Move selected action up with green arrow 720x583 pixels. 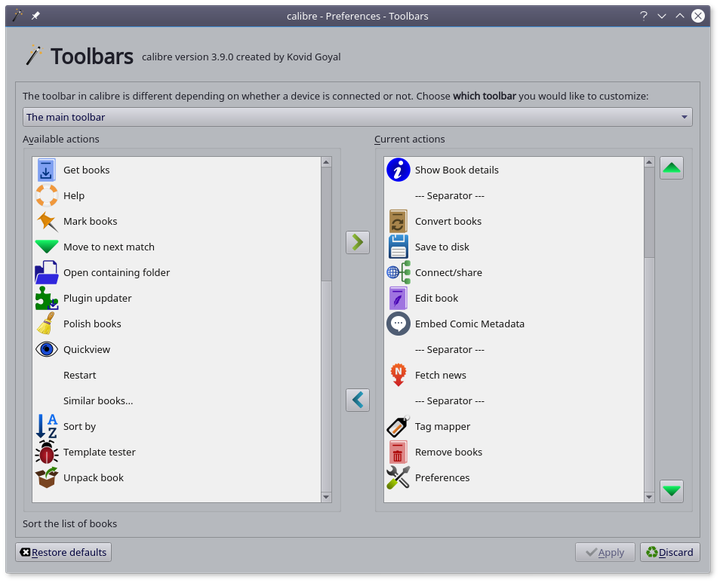tap(671, 168)
